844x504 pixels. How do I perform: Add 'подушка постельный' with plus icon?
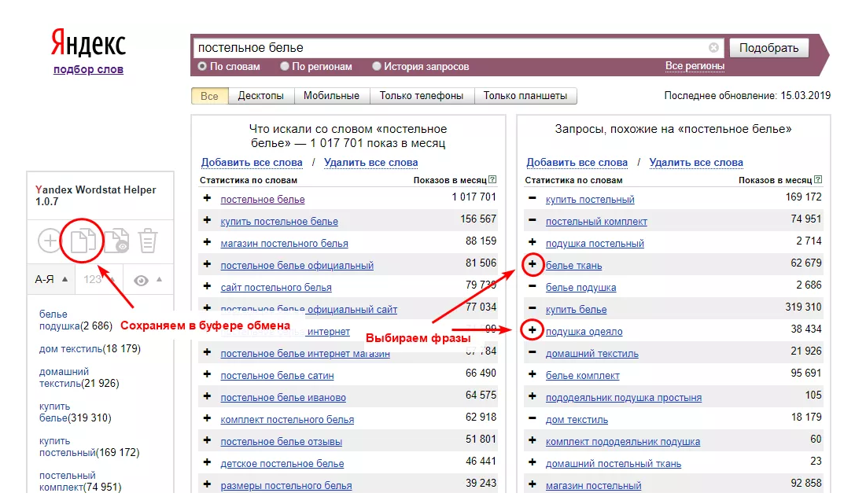click(533, 243)
